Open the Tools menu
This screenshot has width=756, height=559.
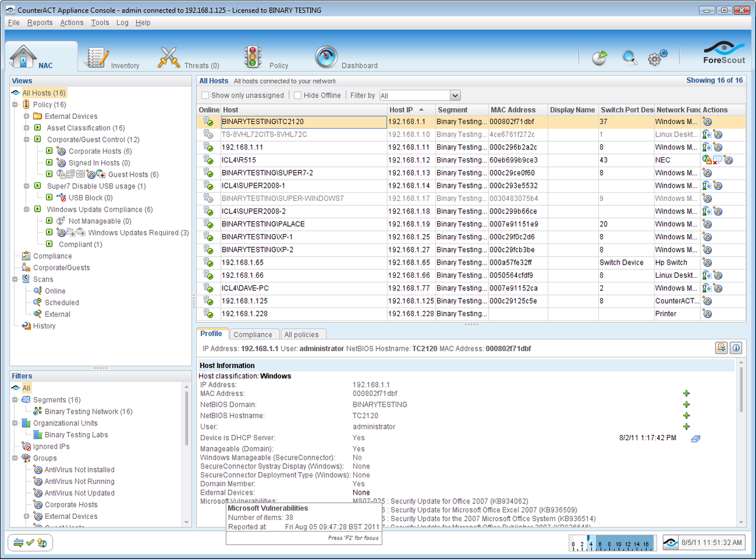[x=100, y=22]
